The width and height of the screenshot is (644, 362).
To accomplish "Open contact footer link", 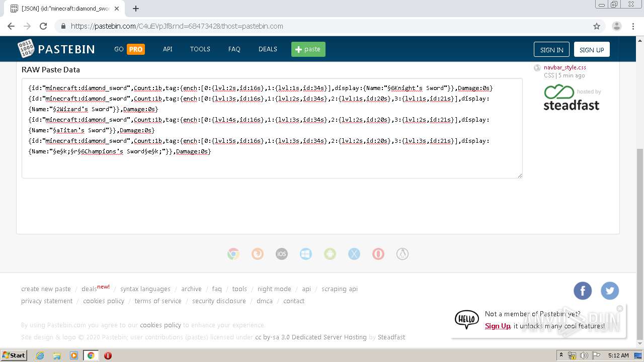I will coord(294,301).
